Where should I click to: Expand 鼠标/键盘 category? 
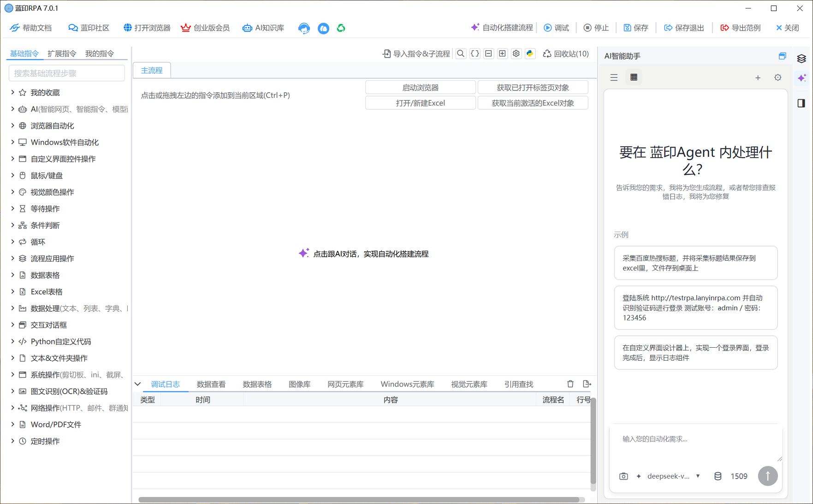pos(12,175)
